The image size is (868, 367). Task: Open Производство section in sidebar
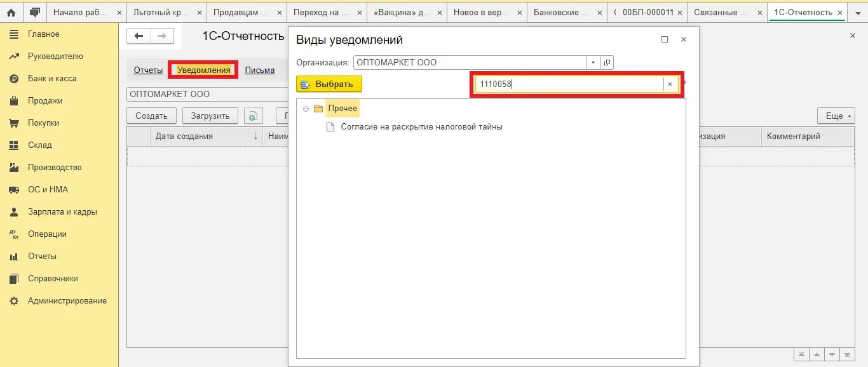click(x=55, y=168)
